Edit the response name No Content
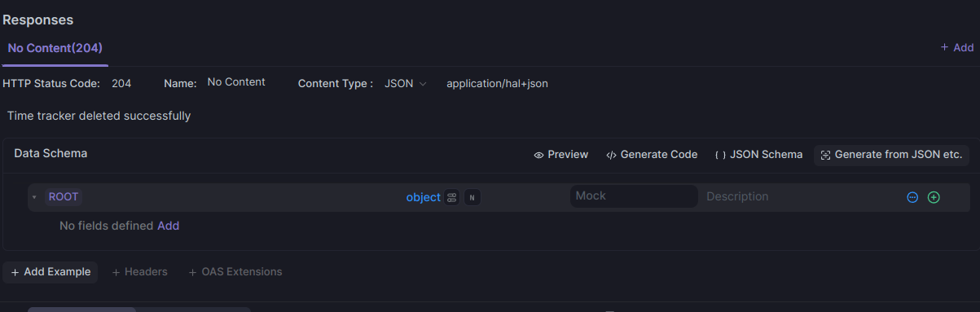 pos(236,82)
